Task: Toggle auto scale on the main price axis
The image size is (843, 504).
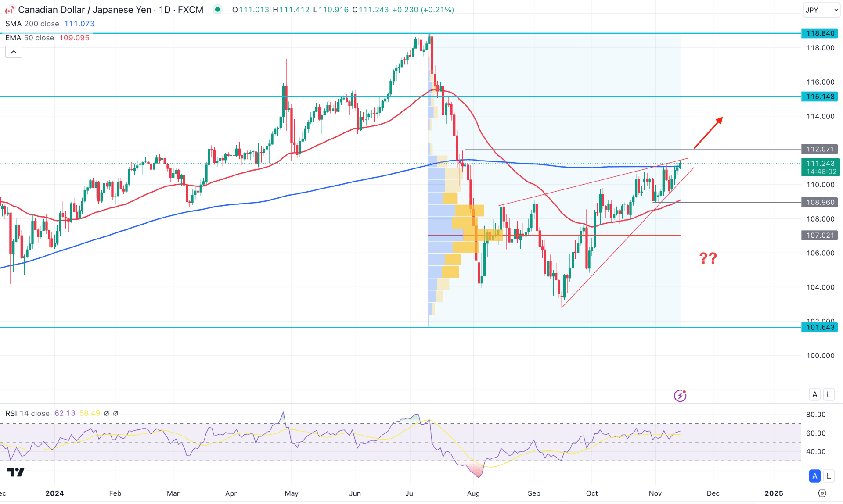Action: (815, 394)
